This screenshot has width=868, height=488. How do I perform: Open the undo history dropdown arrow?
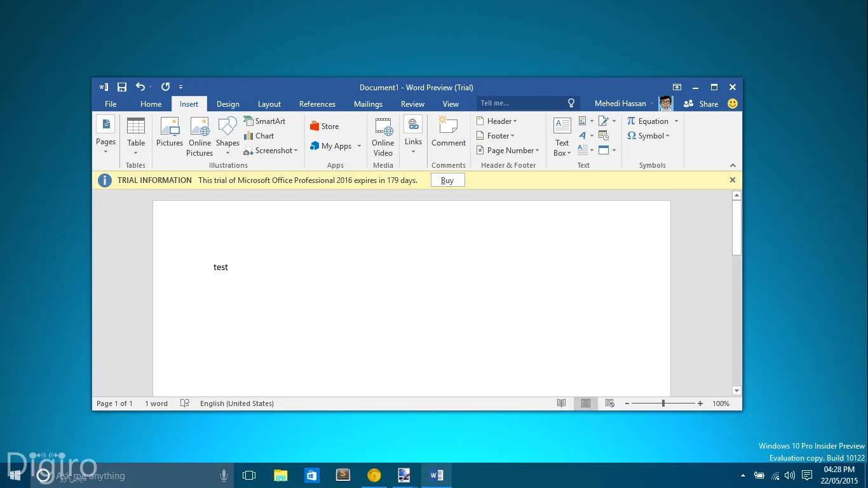151,87
